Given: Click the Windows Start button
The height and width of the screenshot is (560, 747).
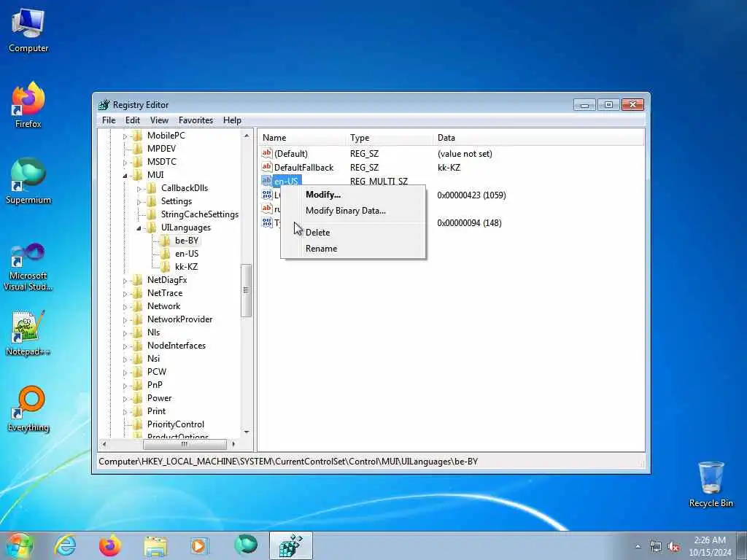Looking at the screenshot, I should (19, 545).
